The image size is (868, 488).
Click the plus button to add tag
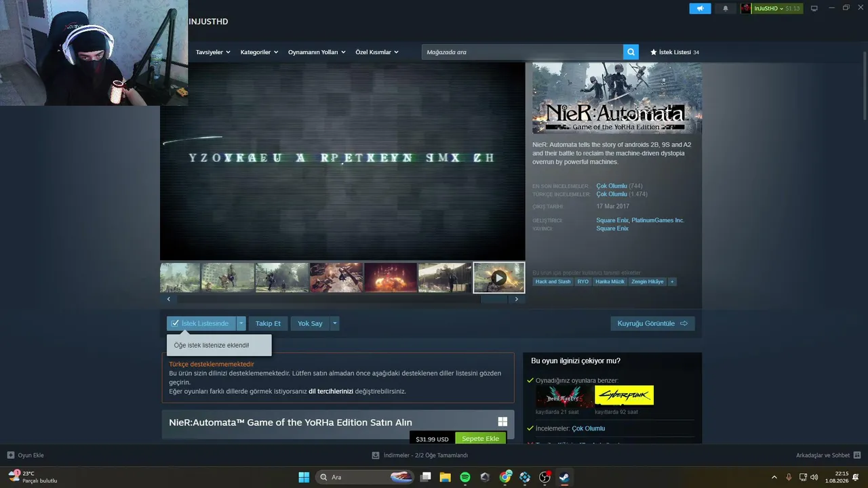point(672,281)
